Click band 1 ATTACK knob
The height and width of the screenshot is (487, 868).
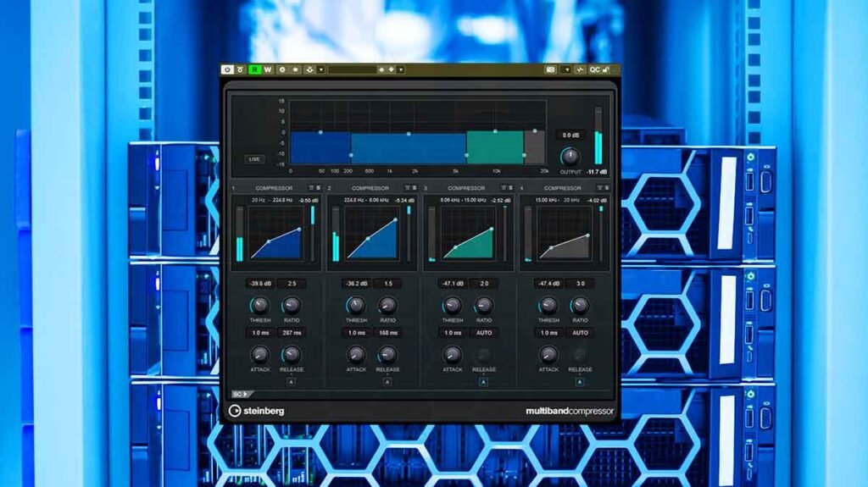[259, 355]
